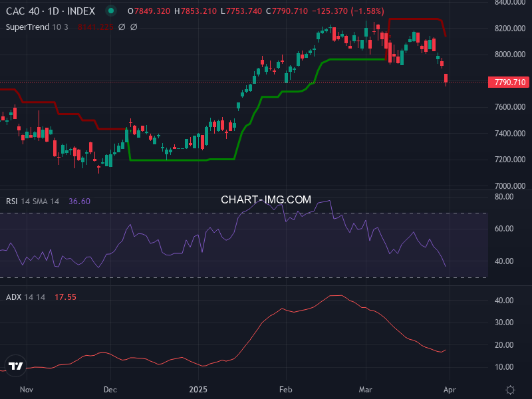
Task: Click the 7600.000 price axis label
Action: tap(510, 107)
